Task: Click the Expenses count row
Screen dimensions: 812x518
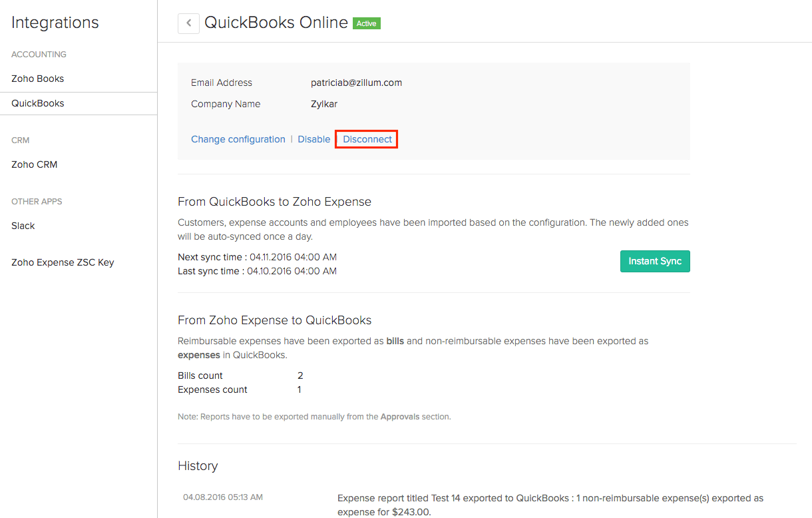Action: 240,389
